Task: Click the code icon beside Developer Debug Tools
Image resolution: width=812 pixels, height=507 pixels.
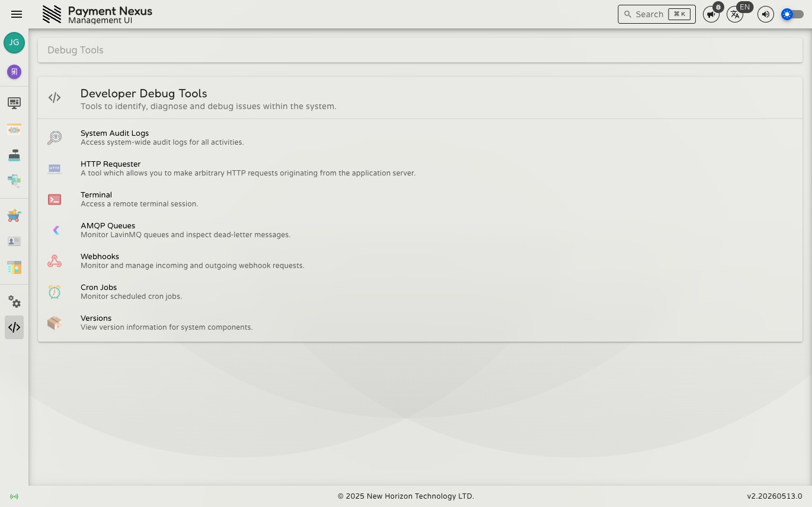Action: [55, 98]
